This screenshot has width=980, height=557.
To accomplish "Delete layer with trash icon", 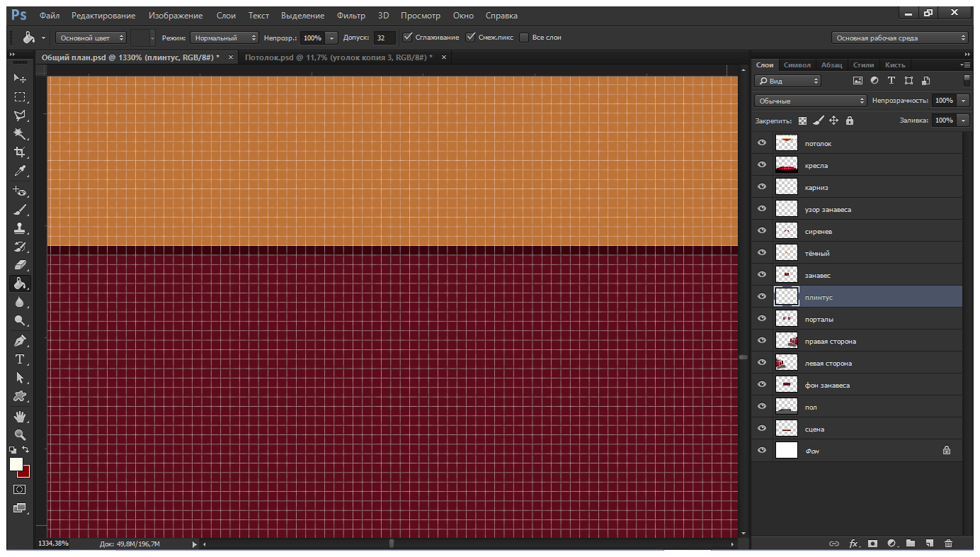I will tap(949, 544).
